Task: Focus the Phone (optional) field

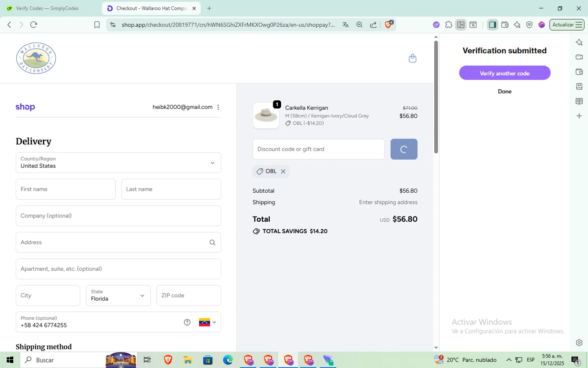Action: [x=118, y=322]
